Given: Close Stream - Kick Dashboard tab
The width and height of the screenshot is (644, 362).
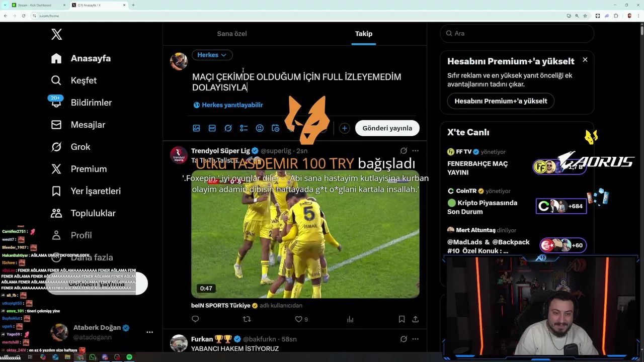Looking at the screenshot, I should click(64, 5).
